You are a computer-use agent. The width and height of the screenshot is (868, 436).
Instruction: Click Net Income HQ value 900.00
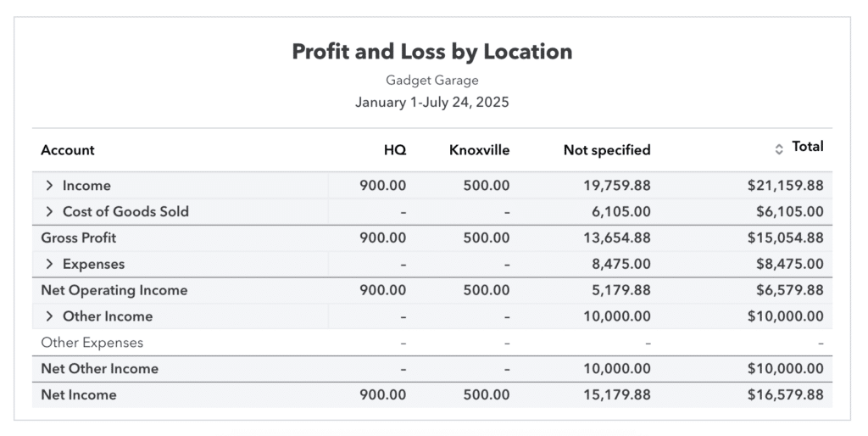coord(382,395)
